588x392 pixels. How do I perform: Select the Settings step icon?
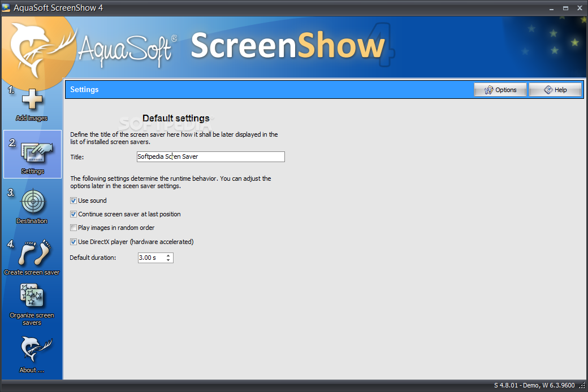tap(37, 153)
